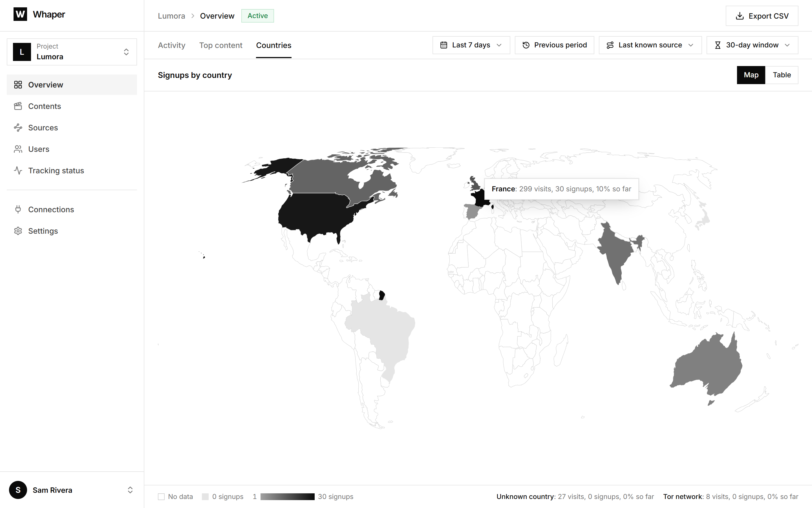Click the Unknown country stats text
812x508 pixels.
pyautogui.click(x=575, y=497)
